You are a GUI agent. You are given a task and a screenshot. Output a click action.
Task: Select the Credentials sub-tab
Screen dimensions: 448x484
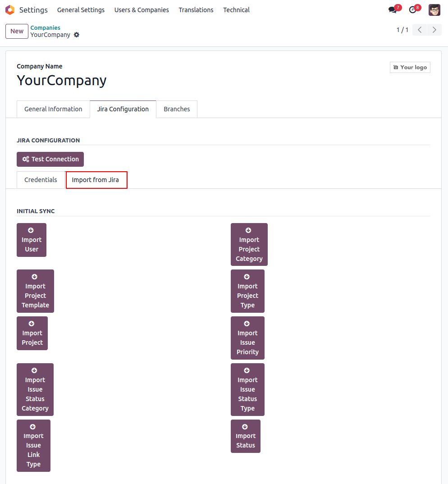click(41, 180)
